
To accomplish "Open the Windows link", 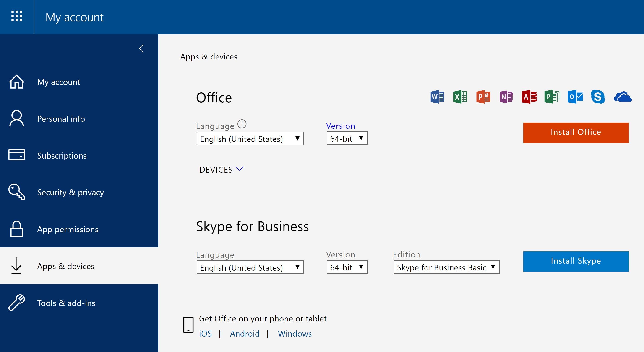I will pyautogui.click(x=295, y=334).
